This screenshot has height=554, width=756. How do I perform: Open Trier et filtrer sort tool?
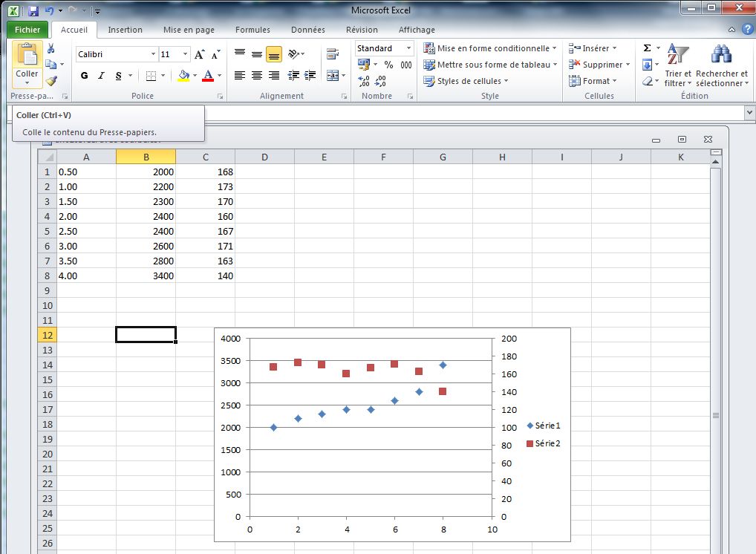(677, 65)
